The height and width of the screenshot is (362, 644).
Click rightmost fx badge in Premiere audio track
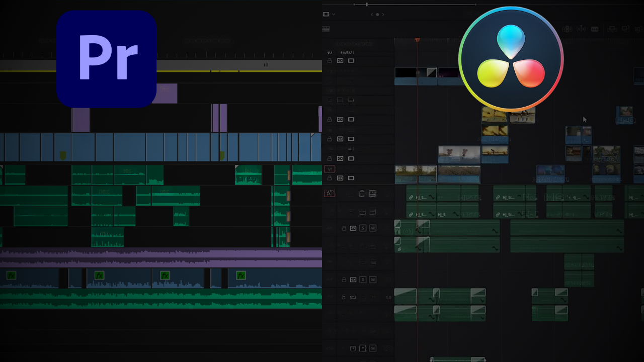(241, 275)
